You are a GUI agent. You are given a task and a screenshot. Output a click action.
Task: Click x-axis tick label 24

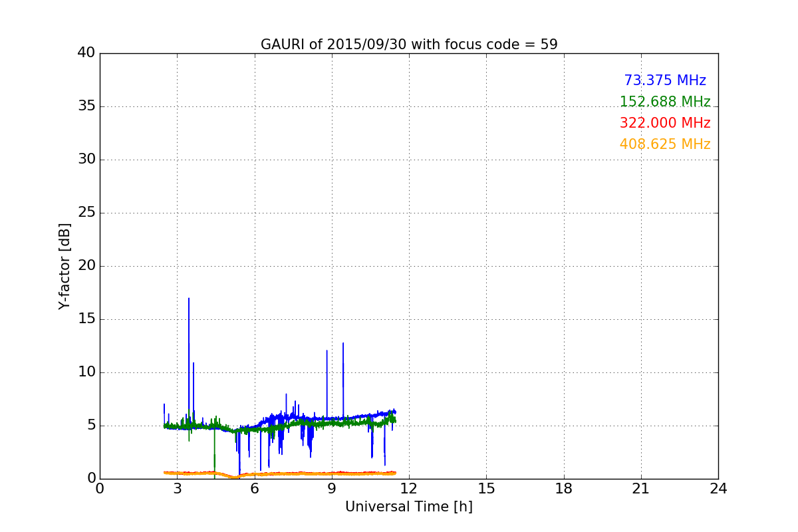coord(718,489)
